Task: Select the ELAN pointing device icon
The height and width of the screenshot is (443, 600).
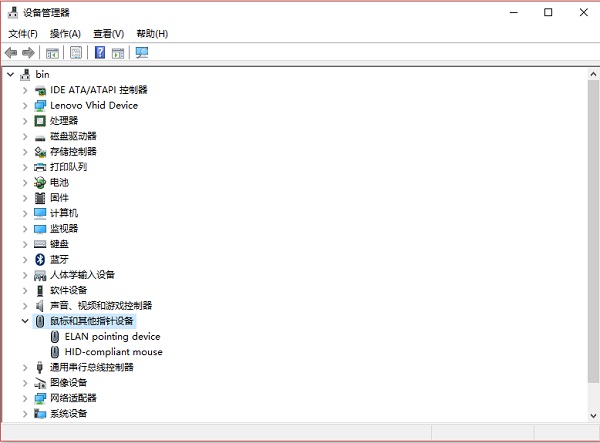Action: (x=54, y=337)
